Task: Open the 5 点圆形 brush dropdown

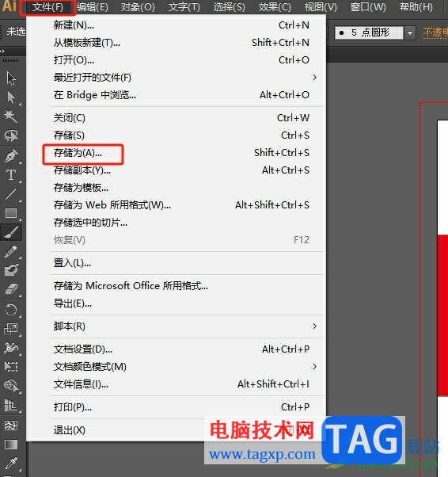Action: 410,32
